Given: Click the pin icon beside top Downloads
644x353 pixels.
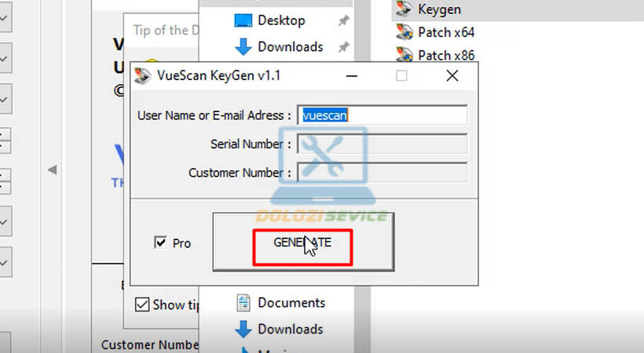Looking at the screenshot, I should pyautogui.click(x=342, y=47).
